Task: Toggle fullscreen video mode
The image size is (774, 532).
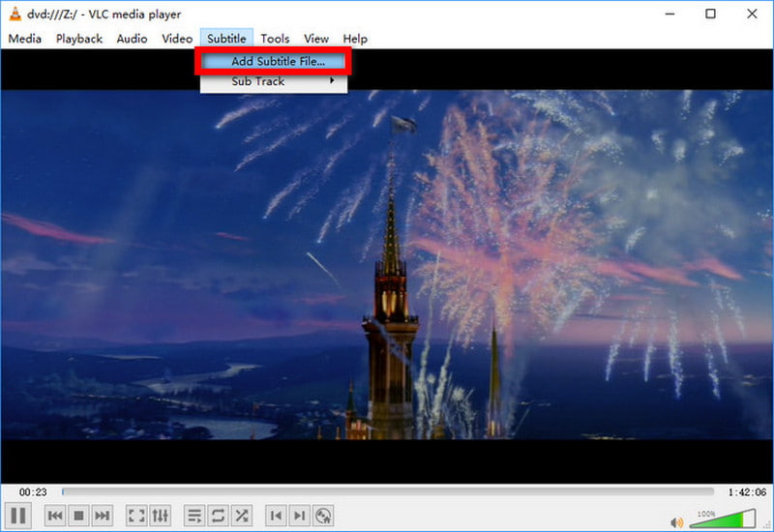Action: [136, 516]
